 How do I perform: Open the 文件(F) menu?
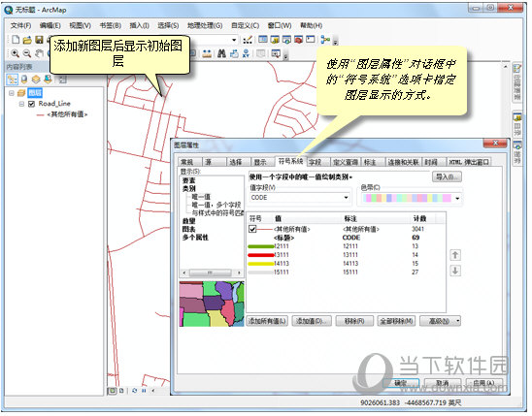click(20, 25)
